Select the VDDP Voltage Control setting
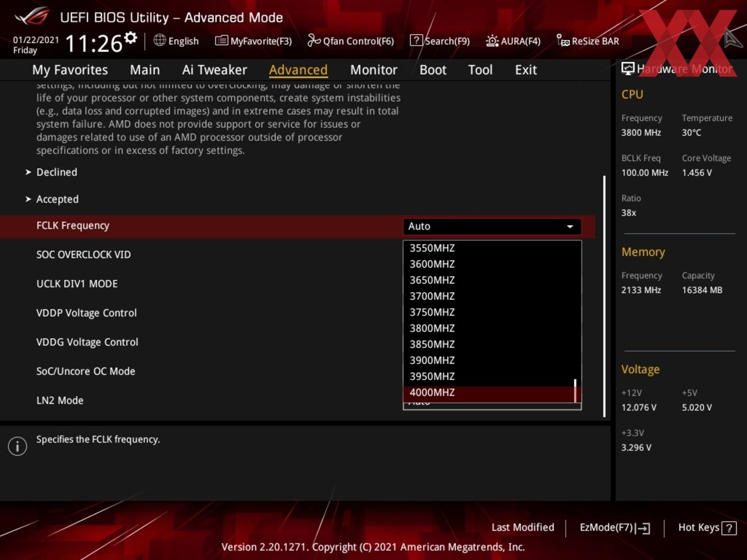 86,313
